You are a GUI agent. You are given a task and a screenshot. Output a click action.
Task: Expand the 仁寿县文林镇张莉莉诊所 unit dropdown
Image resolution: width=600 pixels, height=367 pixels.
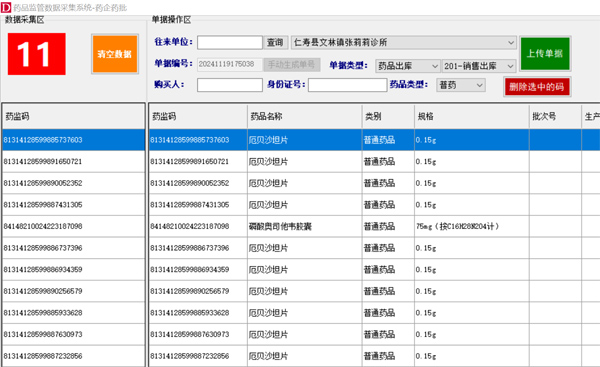(404, 42)
